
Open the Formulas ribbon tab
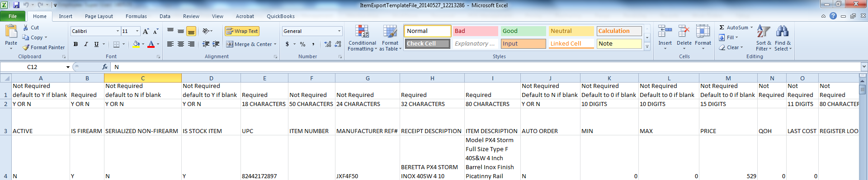coord(136,16)
